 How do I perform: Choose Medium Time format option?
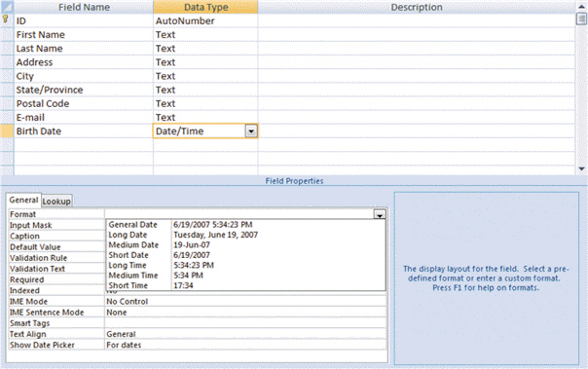pyautogui.click(x=246, y=276)
